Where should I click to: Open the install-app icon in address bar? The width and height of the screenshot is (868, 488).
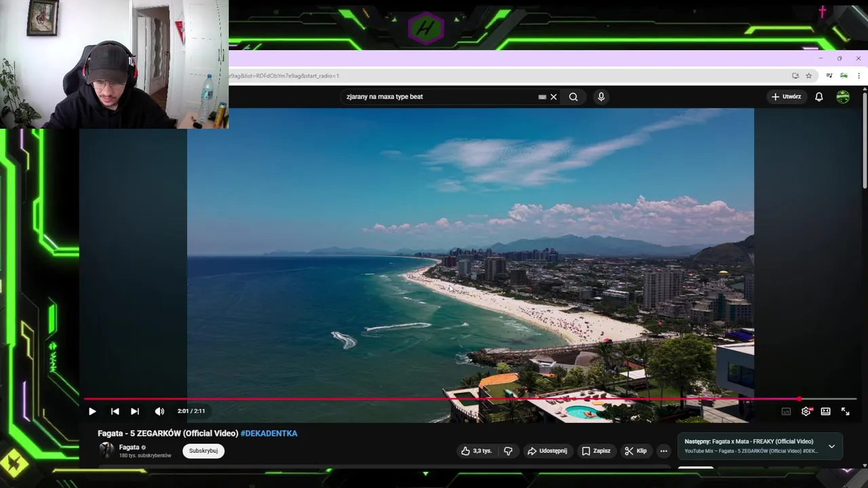(795, 76)
